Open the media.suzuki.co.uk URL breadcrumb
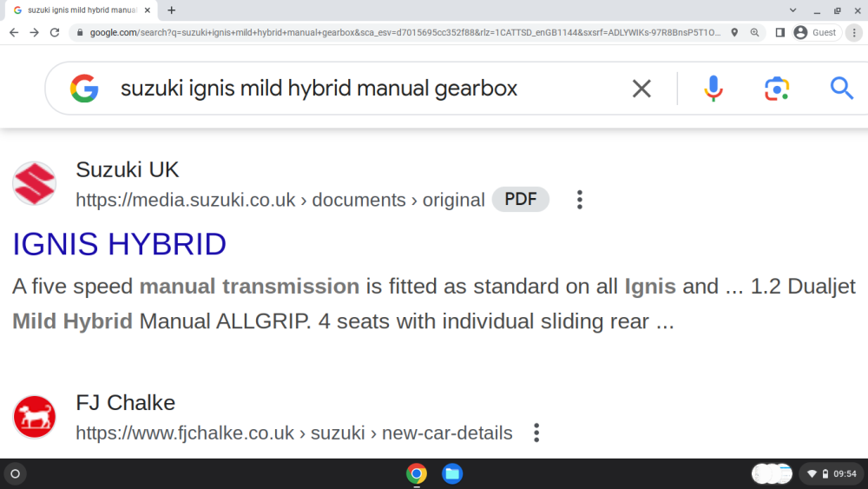The height and width of the screenshot is (489, 868). tap(280, 200)
